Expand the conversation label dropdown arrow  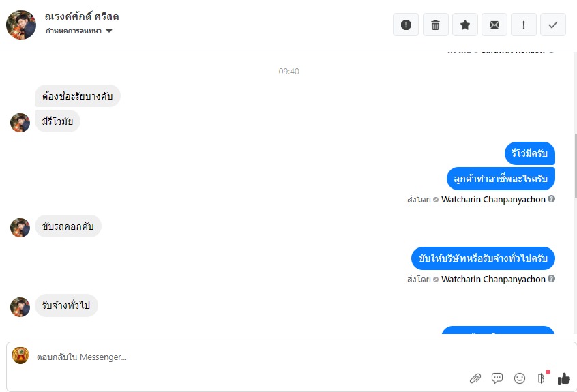[109, 31]
